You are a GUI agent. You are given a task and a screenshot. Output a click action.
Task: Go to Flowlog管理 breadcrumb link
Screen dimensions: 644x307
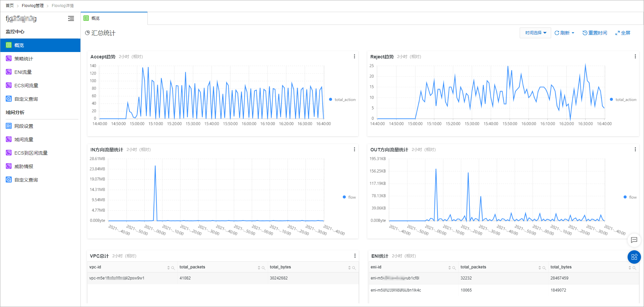pos(33,6)
